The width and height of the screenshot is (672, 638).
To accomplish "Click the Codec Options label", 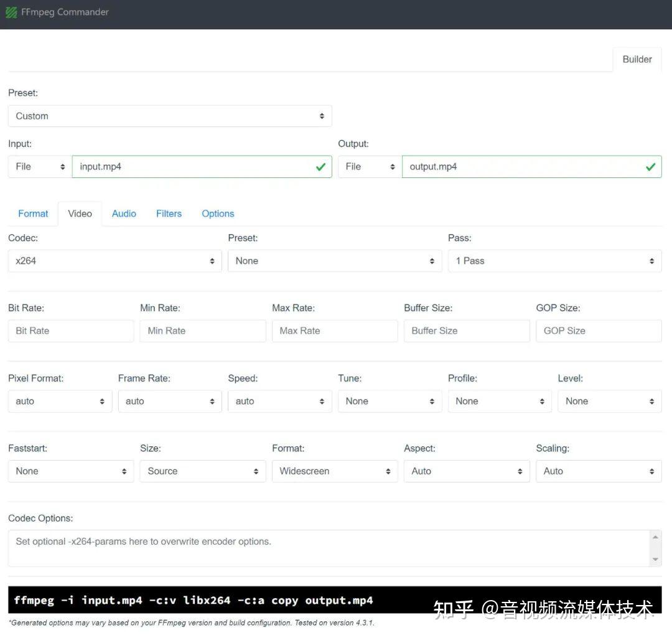I will [x=40, y=518].
